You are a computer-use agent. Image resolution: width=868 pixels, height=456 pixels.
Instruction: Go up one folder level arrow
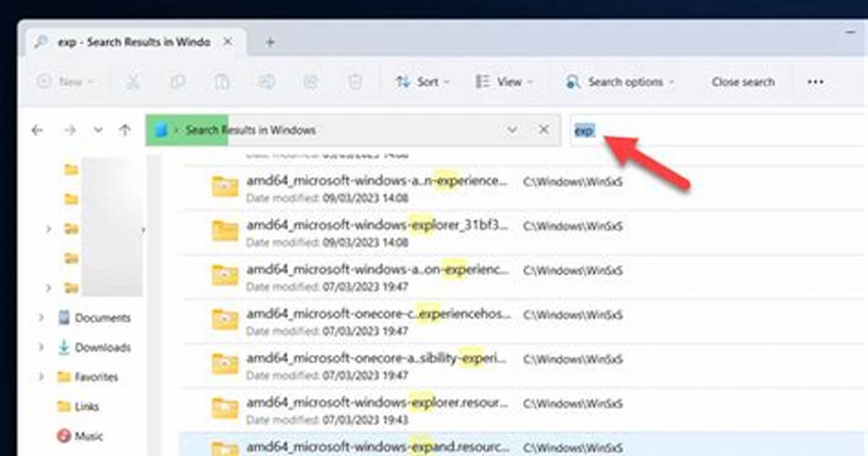(x=125, y=130)
